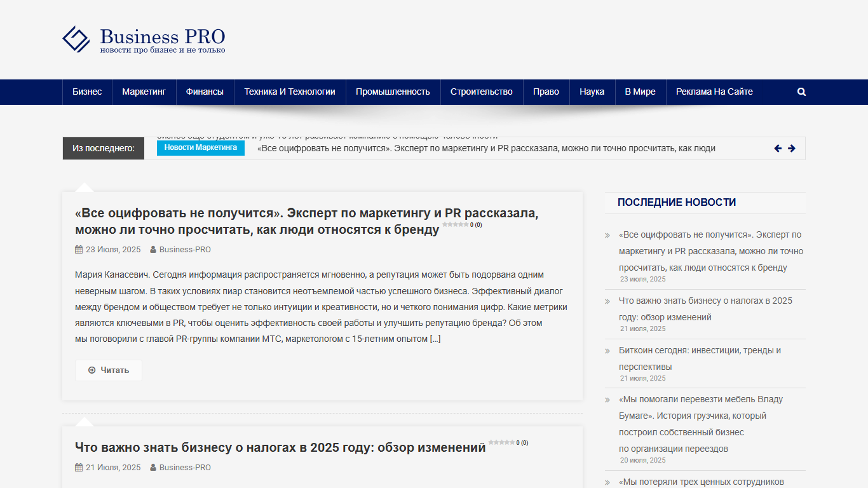Click the Последние Новости sidebar heading
868x488 pixels.
coord(677,203)
